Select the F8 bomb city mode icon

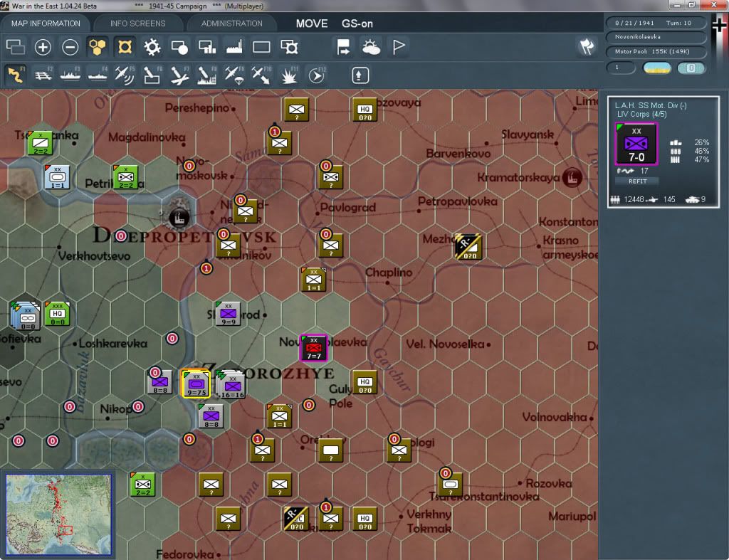coord(207,75)
